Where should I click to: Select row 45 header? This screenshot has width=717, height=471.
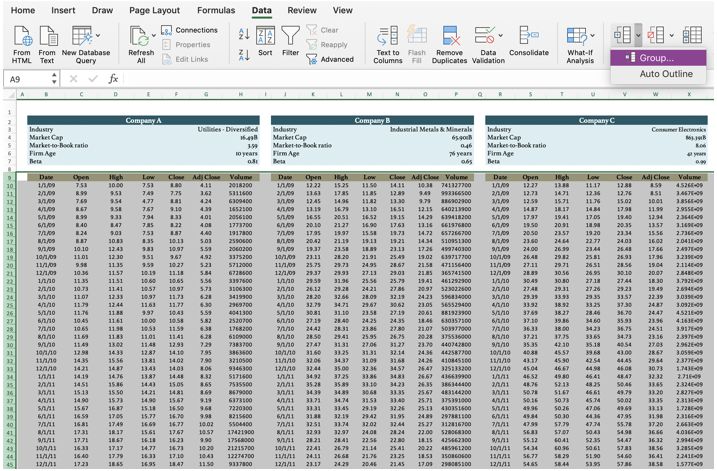coord(10,465)
